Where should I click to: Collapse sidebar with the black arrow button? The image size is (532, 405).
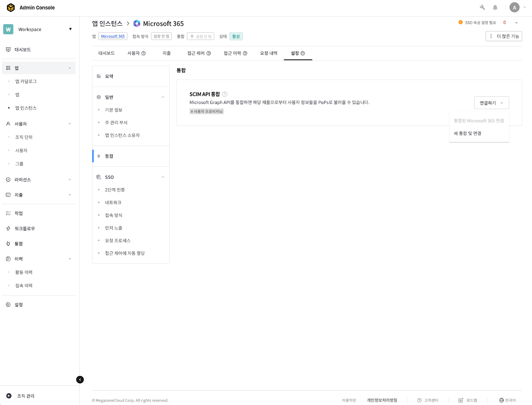[80, 379]
